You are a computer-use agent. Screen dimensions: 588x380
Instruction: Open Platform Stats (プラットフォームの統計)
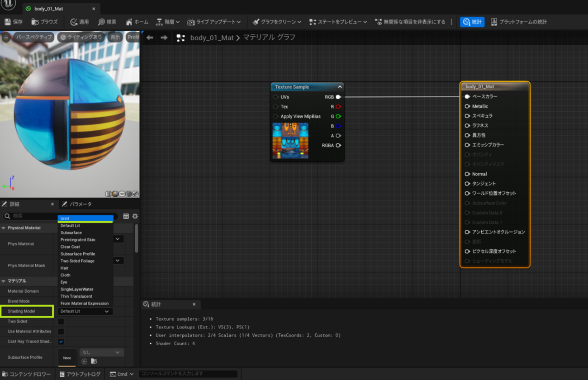coord(518,22)
